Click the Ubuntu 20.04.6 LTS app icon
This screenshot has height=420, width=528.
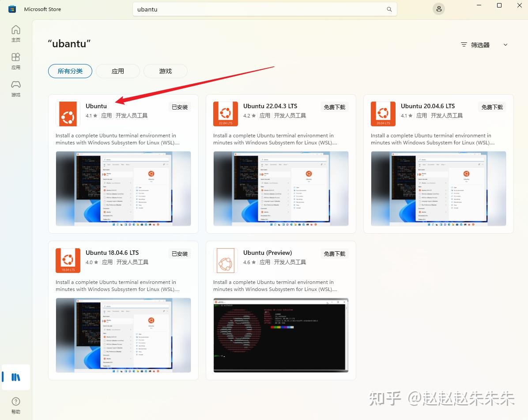(x=383, y=114)
